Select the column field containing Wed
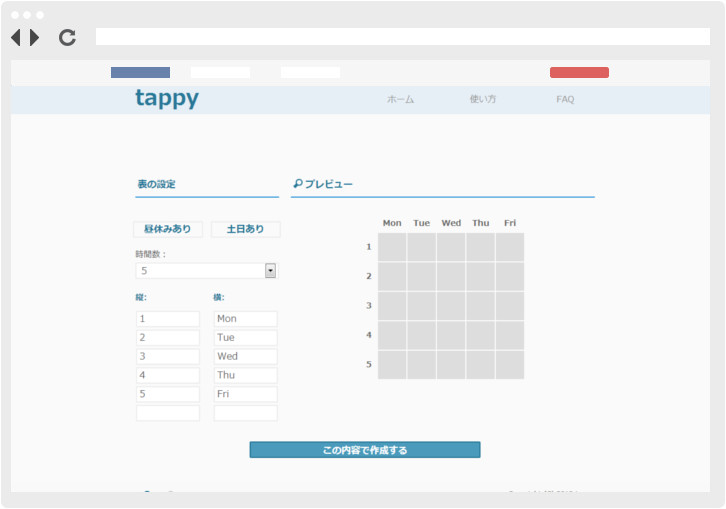Viewport: 726px width, 509px height. [x=245, y=357]
